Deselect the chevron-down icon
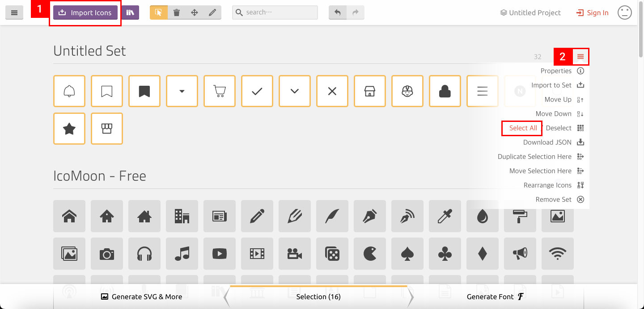The width and height of the screenshot is (644, 309). pyautogui.click(x=295, y=91)
